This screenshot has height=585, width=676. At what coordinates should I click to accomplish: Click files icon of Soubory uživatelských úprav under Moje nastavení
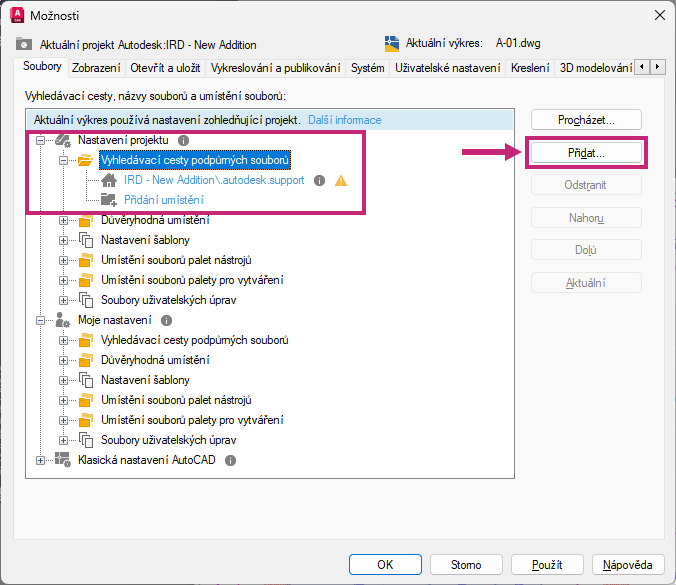point(86,440)
